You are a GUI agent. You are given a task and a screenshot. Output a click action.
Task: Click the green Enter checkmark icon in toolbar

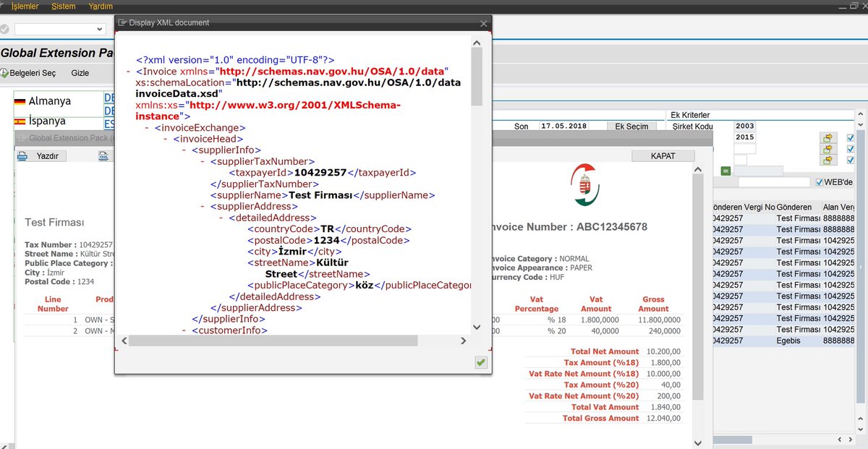[4, 29]
